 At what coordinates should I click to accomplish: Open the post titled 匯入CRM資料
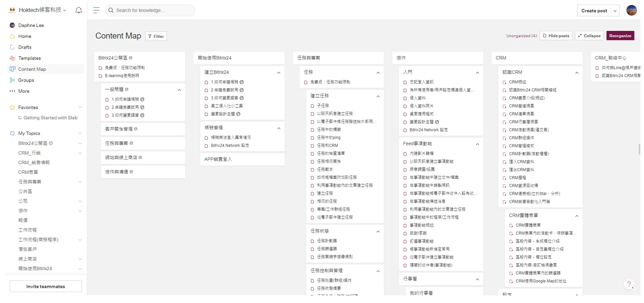(521, 162)
